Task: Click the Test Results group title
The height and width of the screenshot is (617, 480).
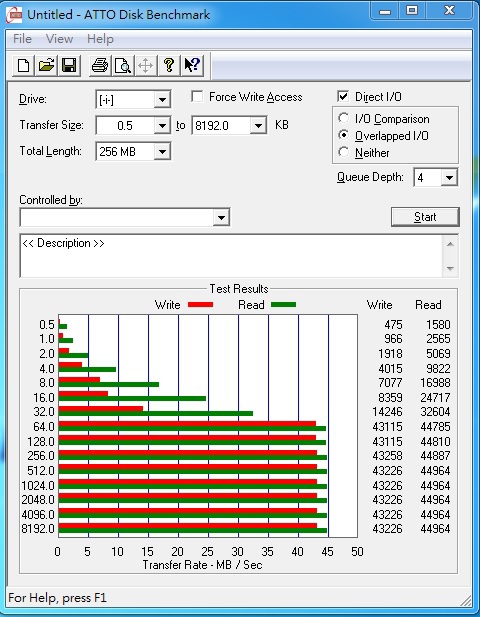Action: (x=239, y=289)
